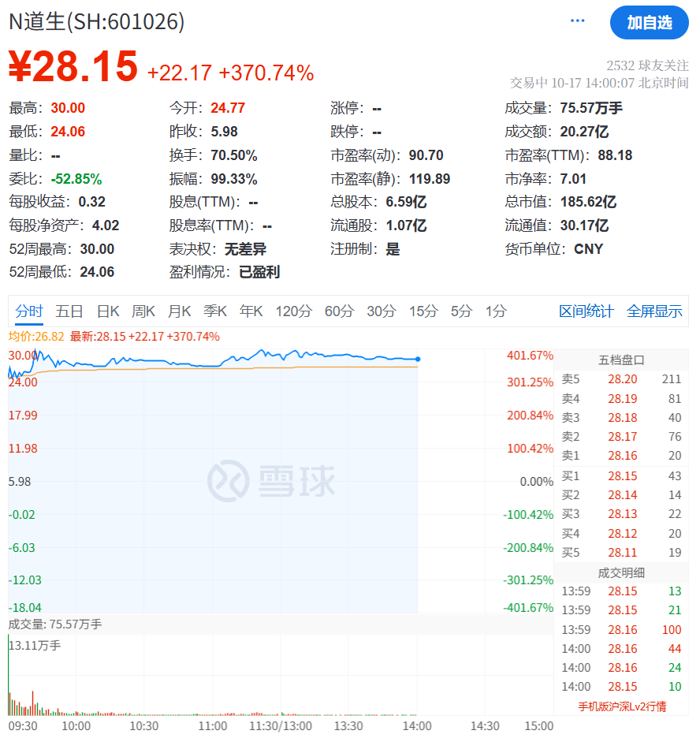Open the 五日 chart tab
This screenshot has height=738, width=700.
coord(69,311)
